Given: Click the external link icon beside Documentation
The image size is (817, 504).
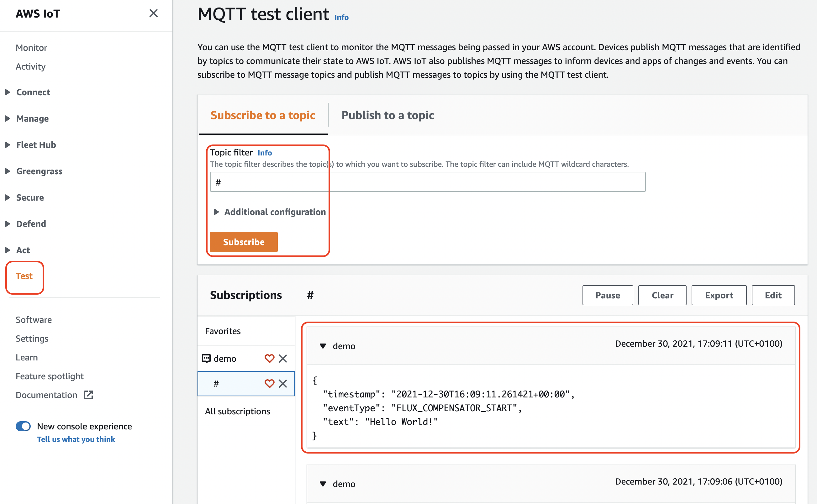Looking at the screenshot, I should click(88, 395).
